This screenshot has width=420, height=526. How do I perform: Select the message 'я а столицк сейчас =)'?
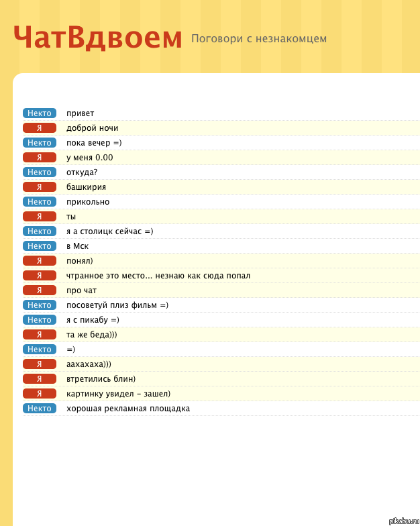[110, 231]
